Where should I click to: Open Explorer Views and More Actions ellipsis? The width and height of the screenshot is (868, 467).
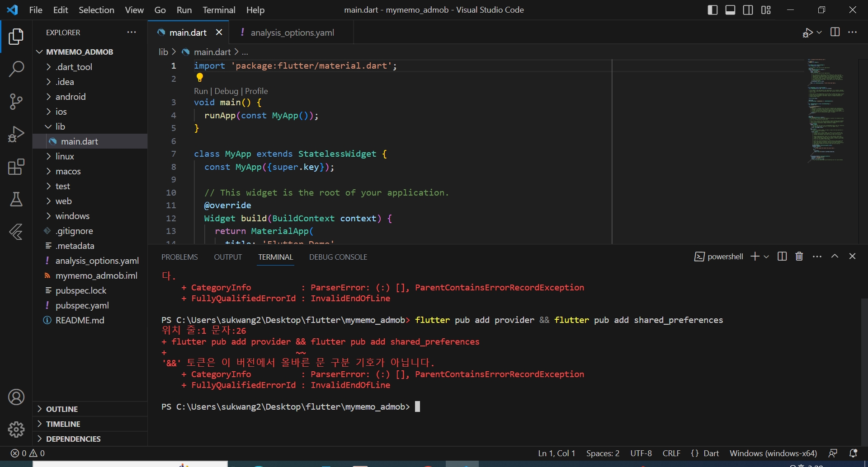[132, 32]
